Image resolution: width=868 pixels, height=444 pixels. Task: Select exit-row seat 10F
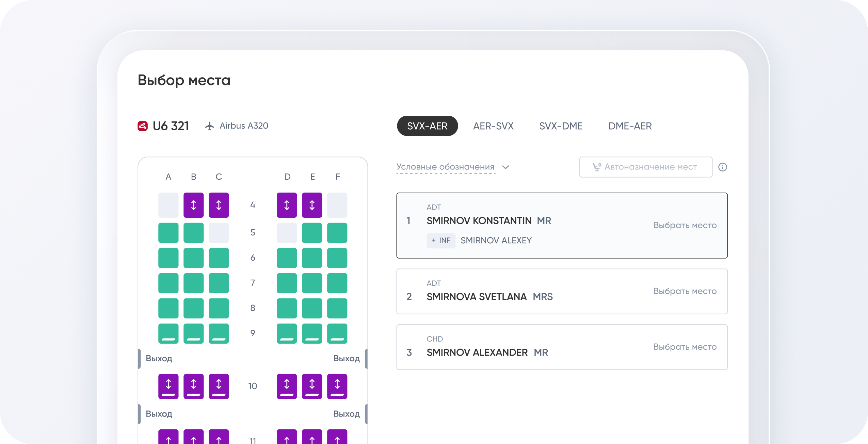[337, 386]
